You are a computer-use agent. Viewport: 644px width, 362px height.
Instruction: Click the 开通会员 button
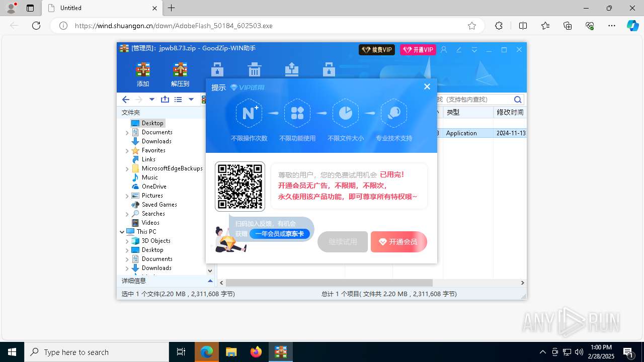pos(399,242)
